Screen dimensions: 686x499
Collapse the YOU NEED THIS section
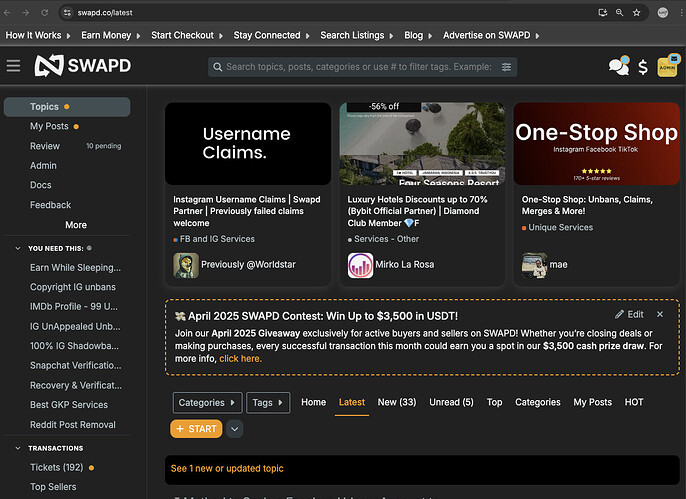click(18, 248)
